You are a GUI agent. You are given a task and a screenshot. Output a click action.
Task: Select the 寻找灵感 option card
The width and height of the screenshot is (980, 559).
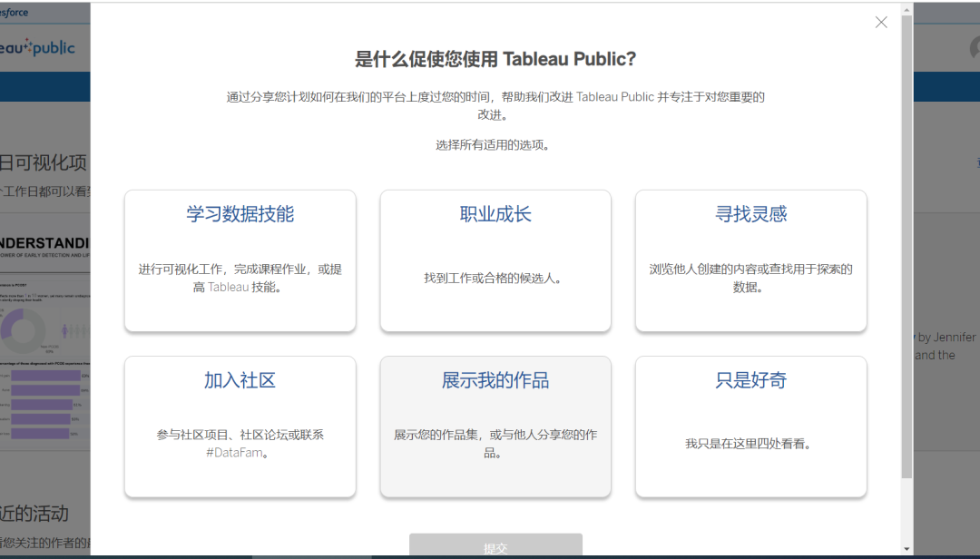(750, 260)
